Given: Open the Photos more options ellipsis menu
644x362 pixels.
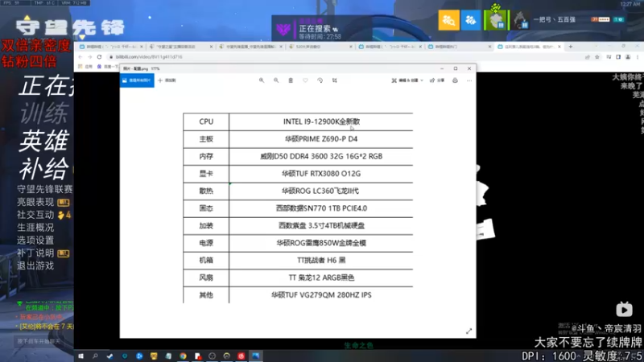Looking at the screenshot, I should coord(469,80).
